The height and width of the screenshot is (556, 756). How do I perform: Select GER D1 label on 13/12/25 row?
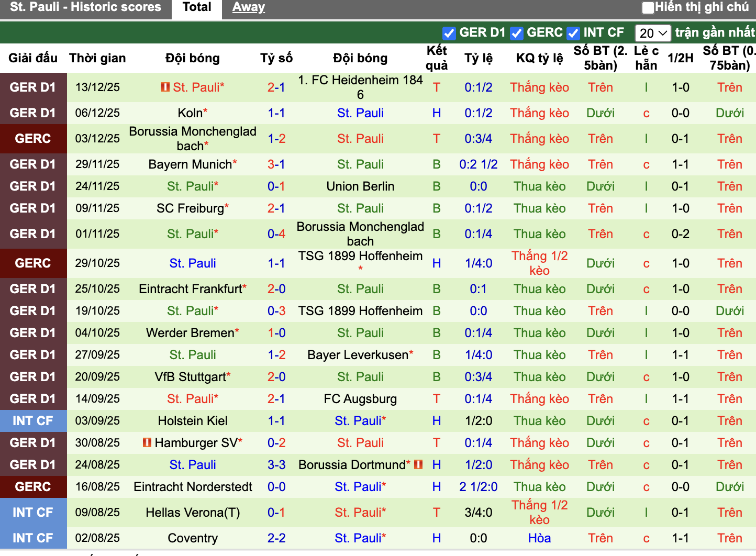[x=33, y=87]
